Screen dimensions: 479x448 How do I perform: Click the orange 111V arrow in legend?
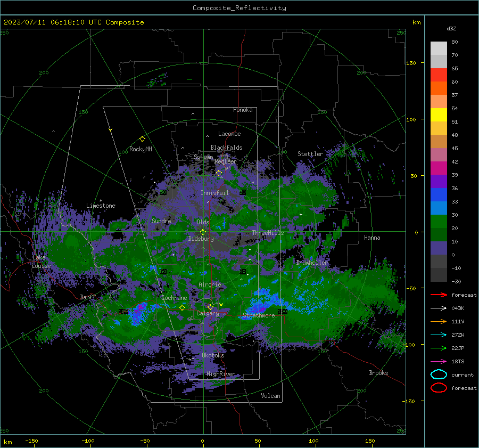point(439,321)
